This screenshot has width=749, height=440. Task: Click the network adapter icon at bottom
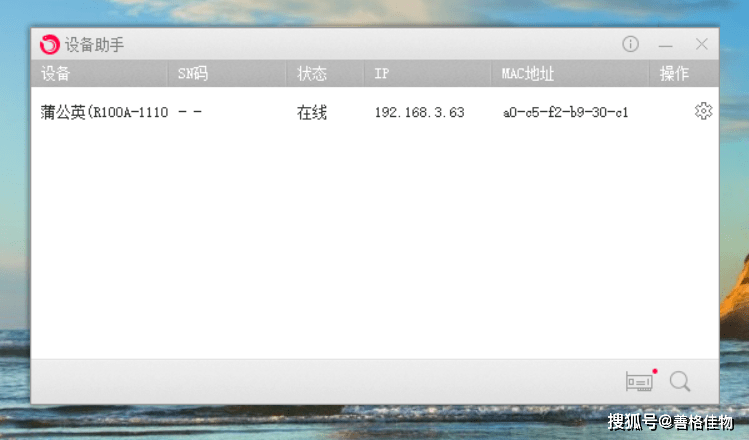[640, 382]
